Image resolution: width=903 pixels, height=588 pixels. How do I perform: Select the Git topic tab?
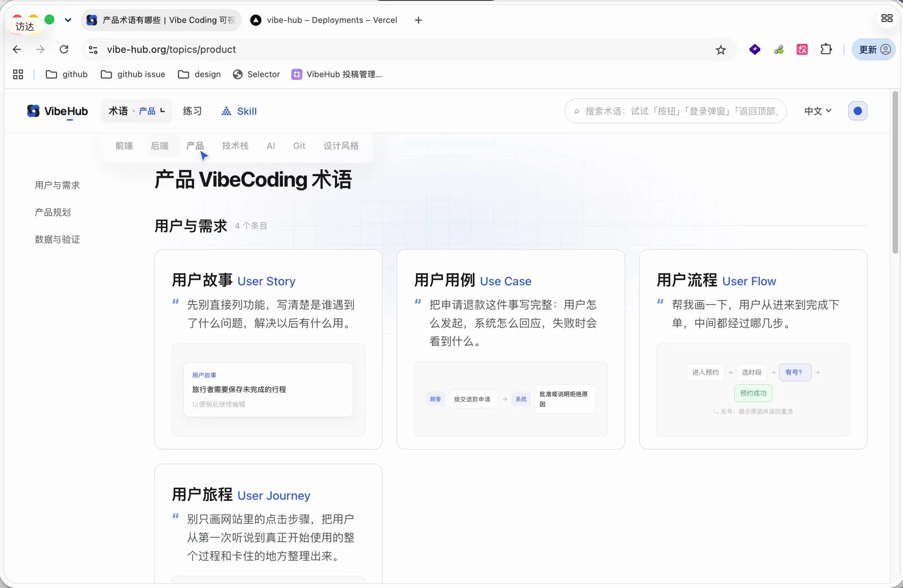click(299, 146)
